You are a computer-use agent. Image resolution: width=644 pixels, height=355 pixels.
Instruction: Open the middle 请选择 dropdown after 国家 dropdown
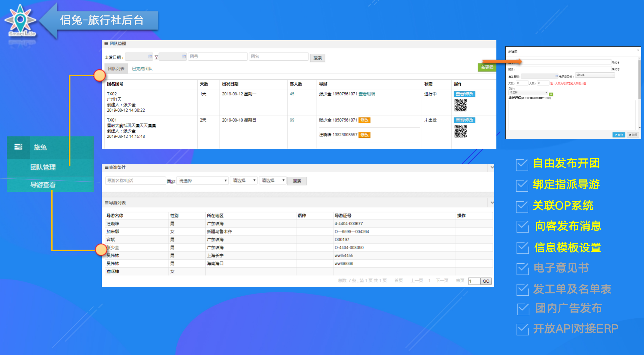tap(244, 181)
